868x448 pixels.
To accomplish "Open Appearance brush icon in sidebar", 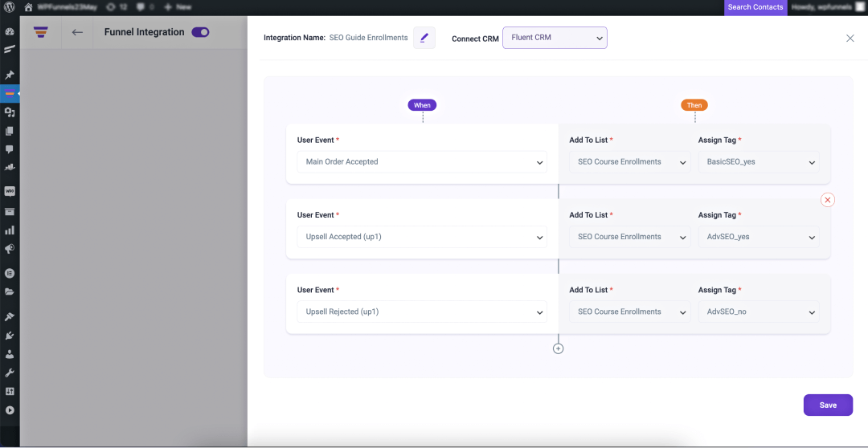I will 10,317.
